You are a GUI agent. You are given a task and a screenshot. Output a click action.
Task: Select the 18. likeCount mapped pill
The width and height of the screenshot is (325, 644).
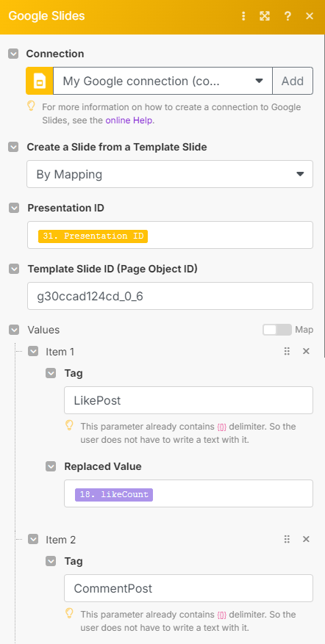coord(114,494)
